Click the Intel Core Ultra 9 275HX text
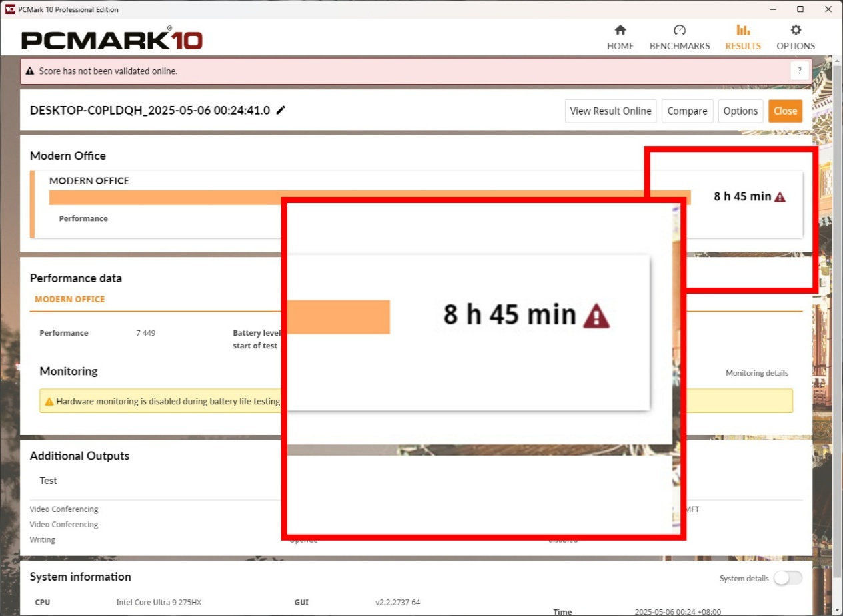Screen dimensions: 843x616 (159, 602)
